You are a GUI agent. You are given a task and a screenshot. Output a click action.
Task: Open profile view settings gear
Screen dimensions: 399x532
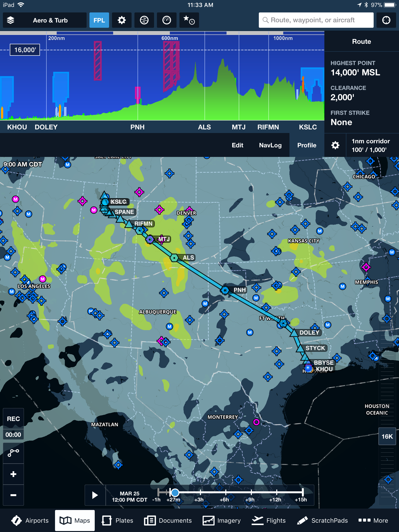tap(335, 145)
